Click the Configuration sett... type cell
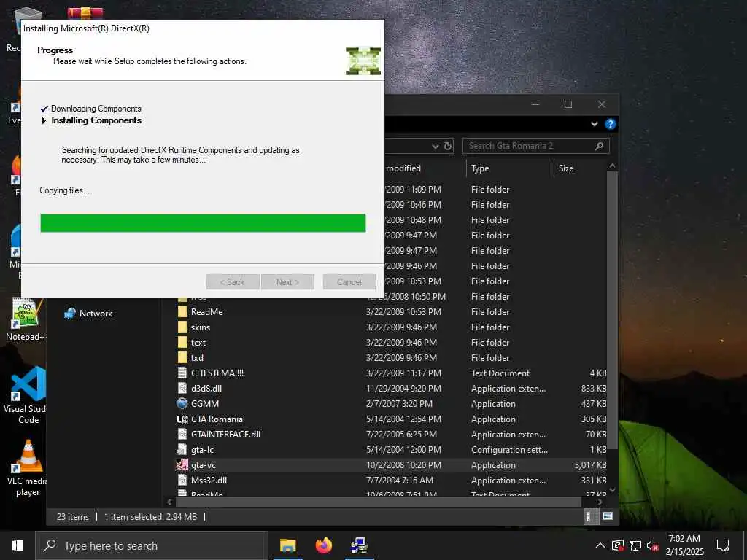The width and height of the screenshot is (747, 560). (x=509, y=449)
